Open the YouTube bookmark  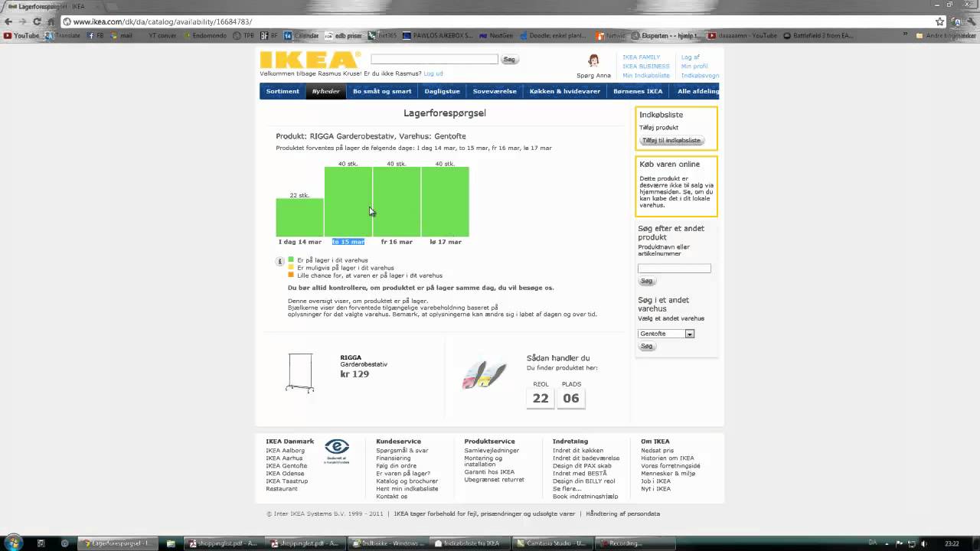coord(21,35)
